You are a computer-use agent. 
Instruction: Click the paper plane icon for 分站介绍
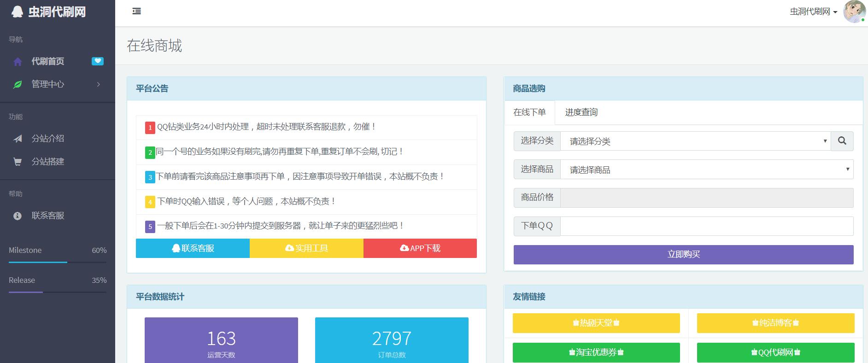[x=18, y=139]
